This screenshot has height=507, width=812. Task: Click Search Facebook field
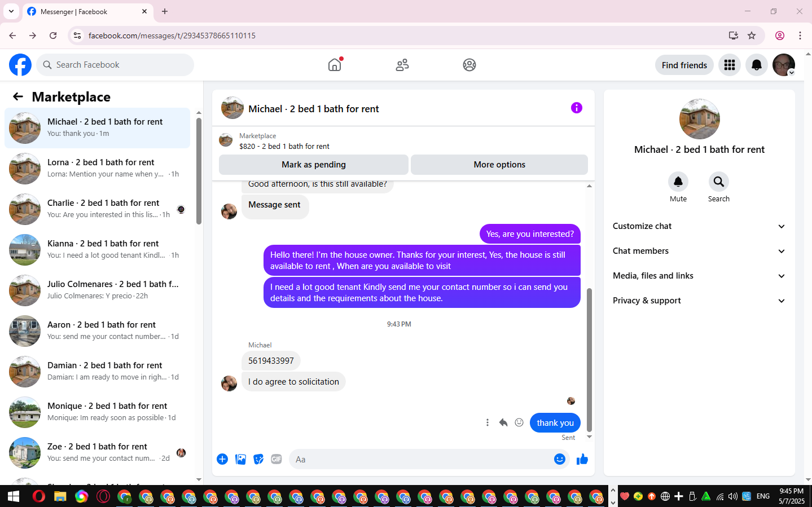(x=115, y=65)
